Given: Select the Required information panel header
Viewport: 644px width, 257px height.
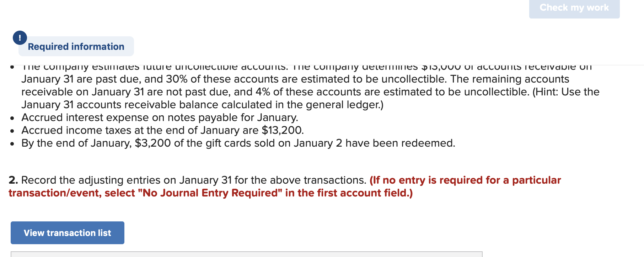Looking at the screenshot, I should pyautogui.click(x=76, y=46).
